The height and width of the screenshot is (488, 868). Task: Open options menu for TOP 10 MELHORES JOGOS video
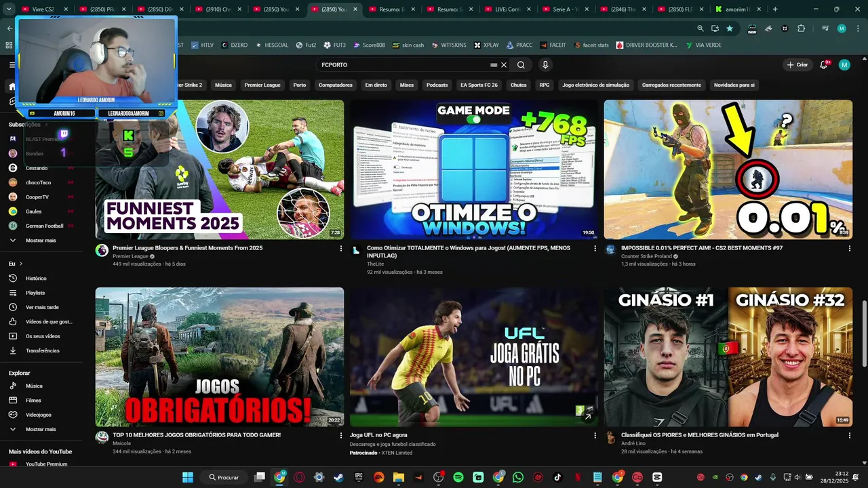pos(341,436)
